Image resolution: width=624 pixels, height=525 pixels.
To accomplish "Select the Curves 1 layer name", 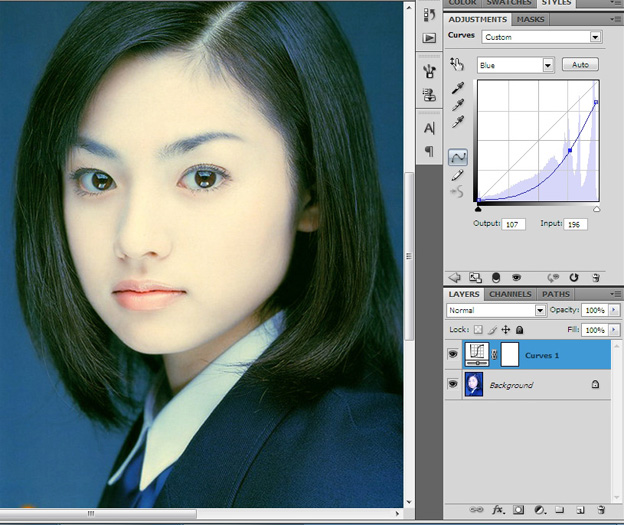I will pos(542,355).
